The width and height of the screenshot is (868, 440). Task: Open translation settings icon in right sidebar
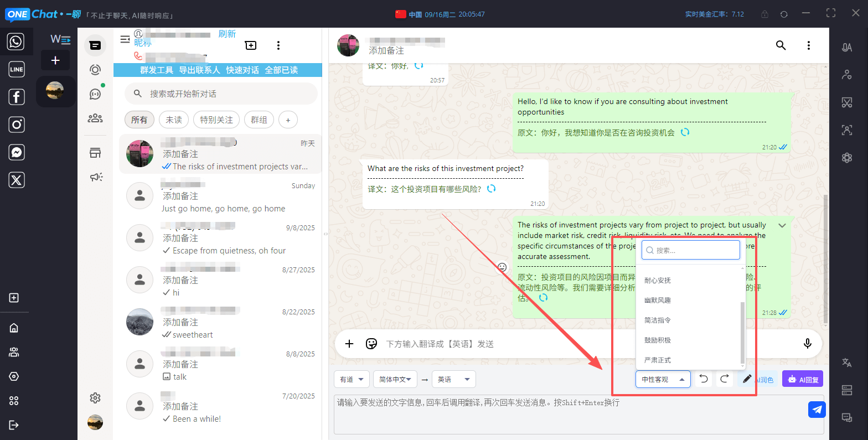847,363
